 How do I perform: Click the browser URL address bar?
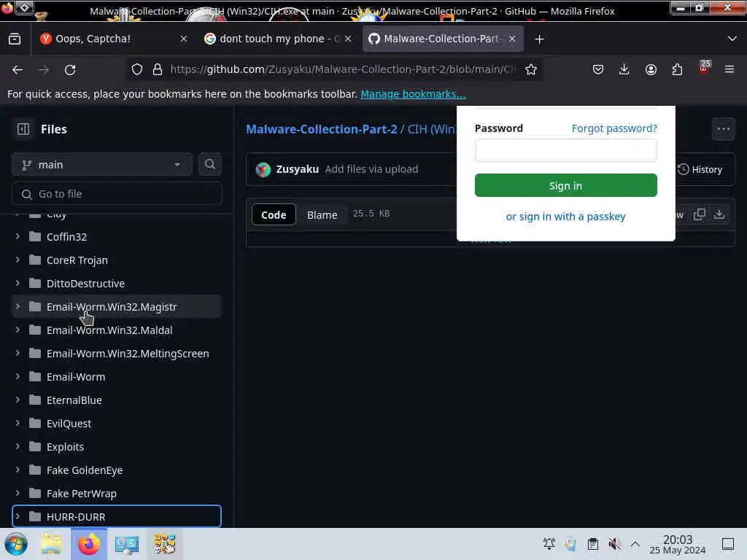[x=343, y=69]
